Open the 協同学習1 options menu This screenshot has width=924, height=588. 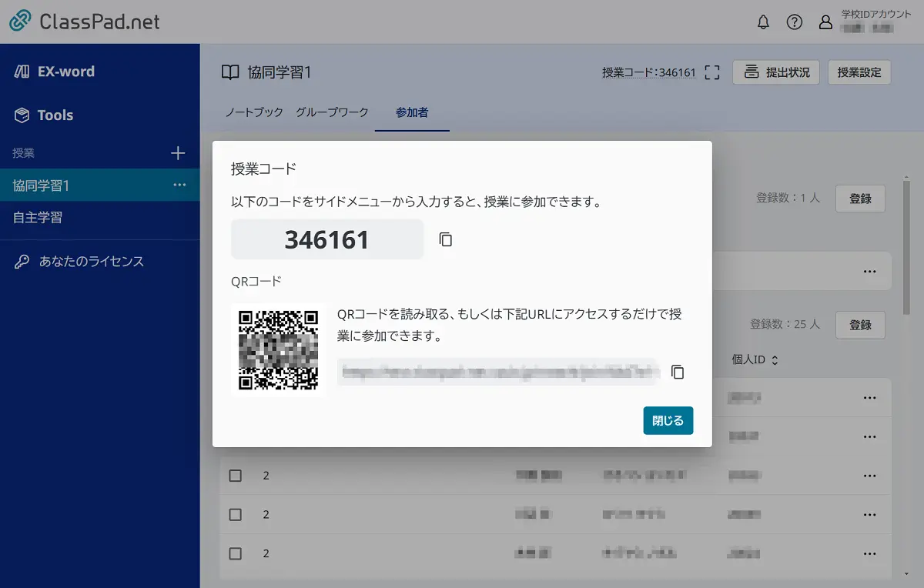[178, 185]
